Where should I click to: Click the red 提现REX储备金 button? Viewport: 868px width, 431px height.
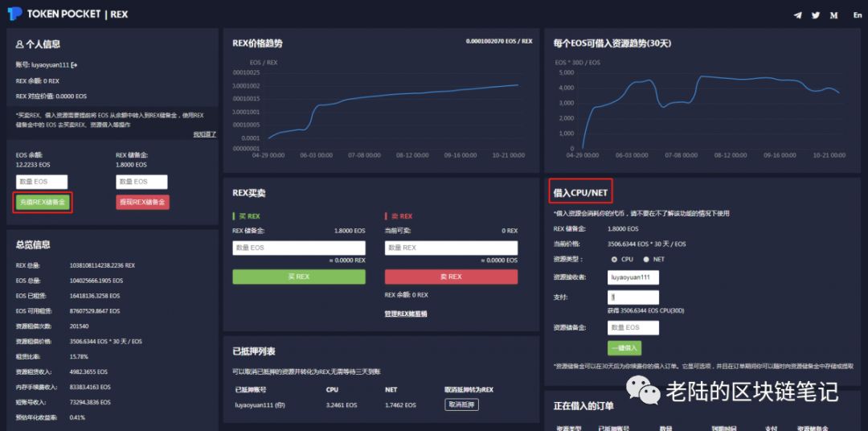[143, 202]
